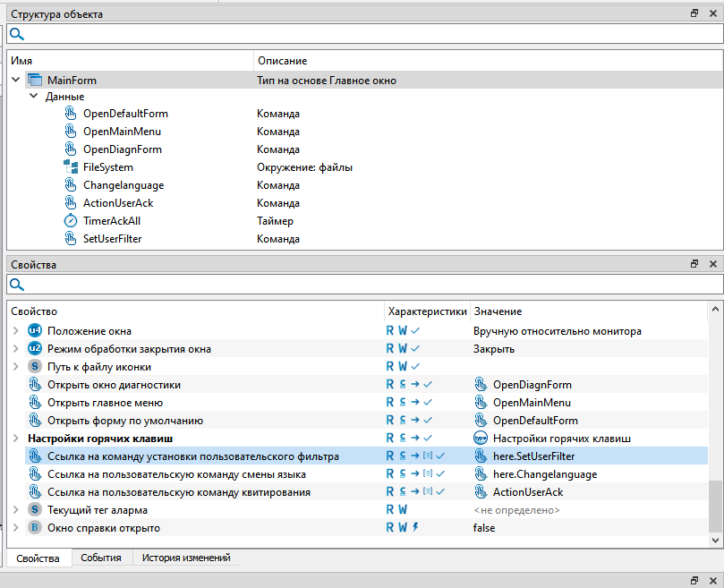Image resolution: width=724 pixels, height=588 pixels.
Task: Click the Описание column header
Action: (282, 61)
